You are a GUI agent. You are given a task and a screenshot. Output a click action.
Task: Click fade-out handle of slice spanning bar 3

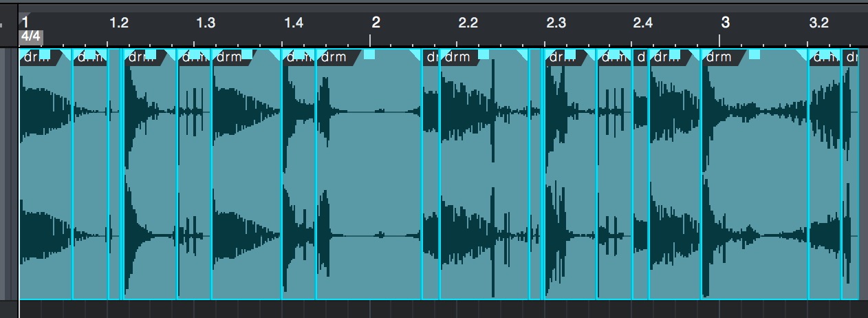(x=803, y=54)
